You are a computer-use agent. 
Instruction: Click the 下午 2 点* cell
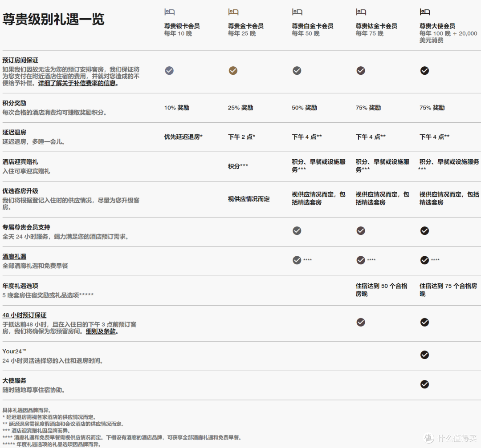pos(241,137)
